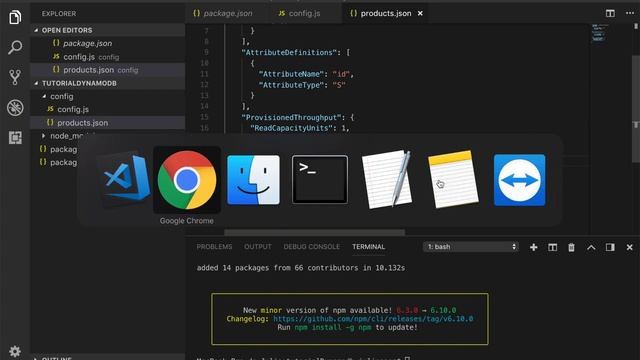Click the code minimap preview
The image size is (640, 360).
tap(599, 33)
